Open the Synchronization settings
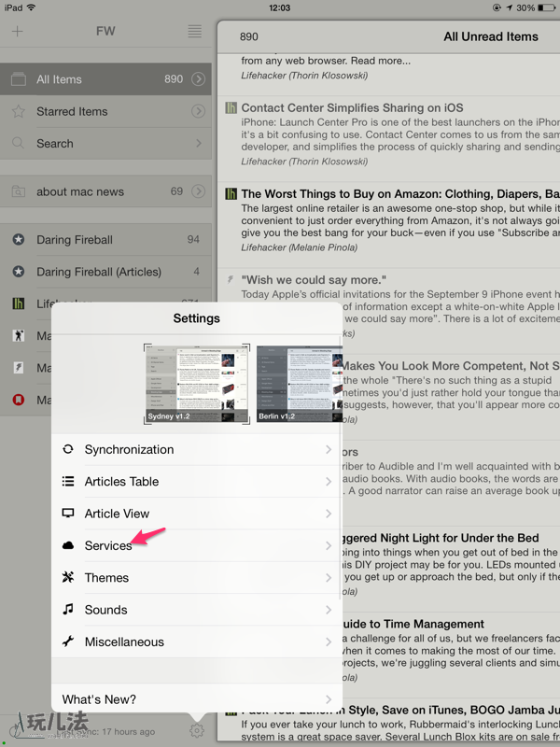Image resolution: width=560 pixels, height=747 pixels. [x=196, y=449]
